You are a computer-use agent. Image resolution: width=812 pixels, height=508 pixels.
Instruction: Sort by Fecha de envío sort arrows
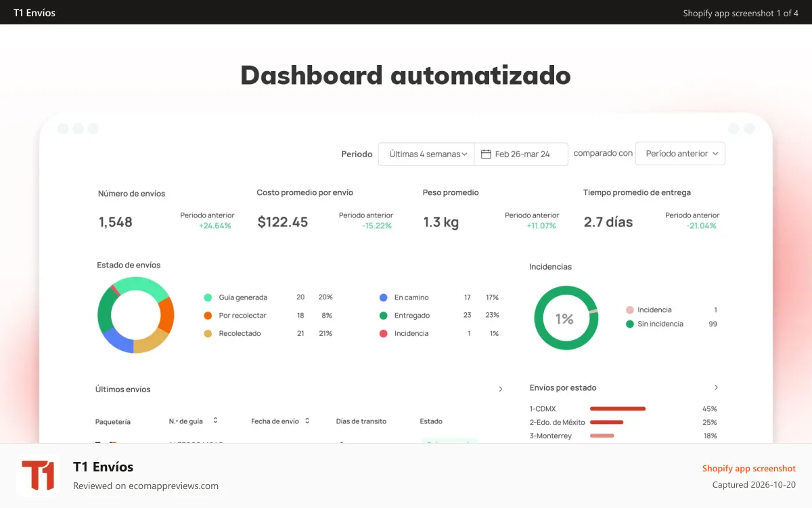pyautogui.click(x=307, y=421)
